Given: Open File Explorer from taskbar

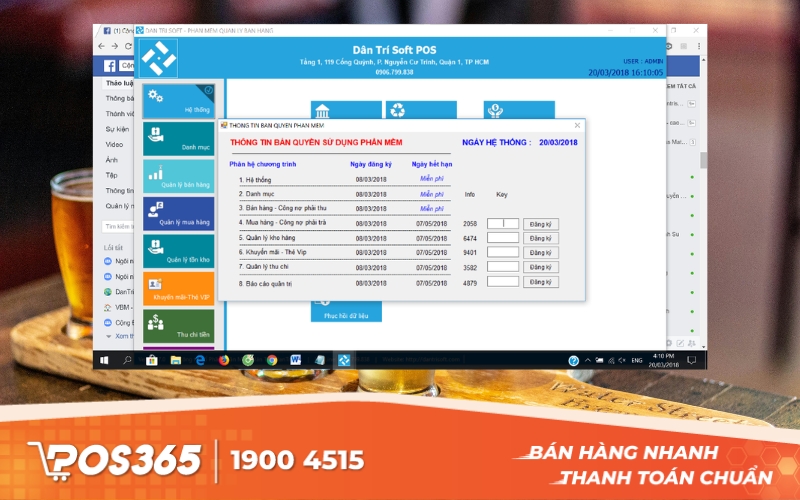Looking at the screenshot, I should (x=176, y=360).
